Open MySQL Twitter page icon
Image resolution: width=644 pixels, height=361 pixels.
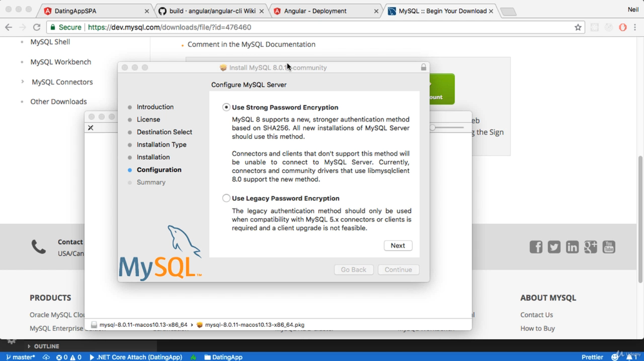(554, 247)
